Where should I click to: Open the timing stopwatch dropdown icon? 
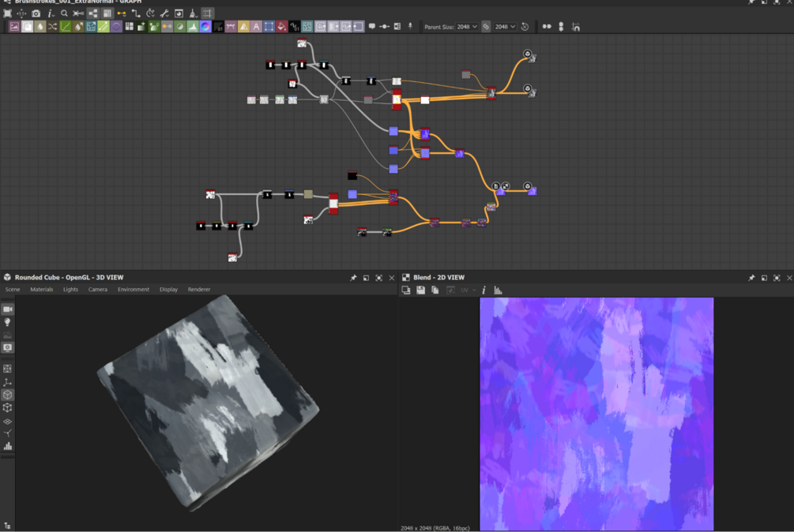point(150,13)
